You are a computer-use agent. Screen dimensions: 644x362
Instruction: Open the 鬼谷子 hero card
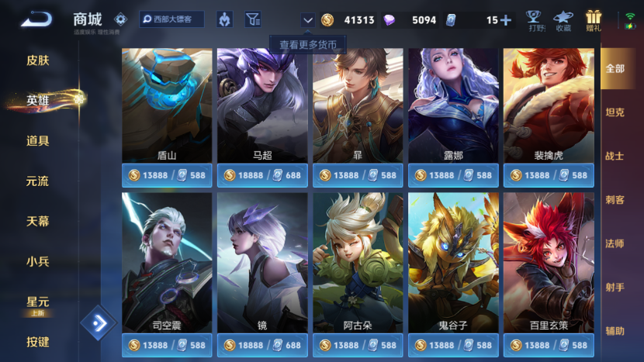[453, 263]
